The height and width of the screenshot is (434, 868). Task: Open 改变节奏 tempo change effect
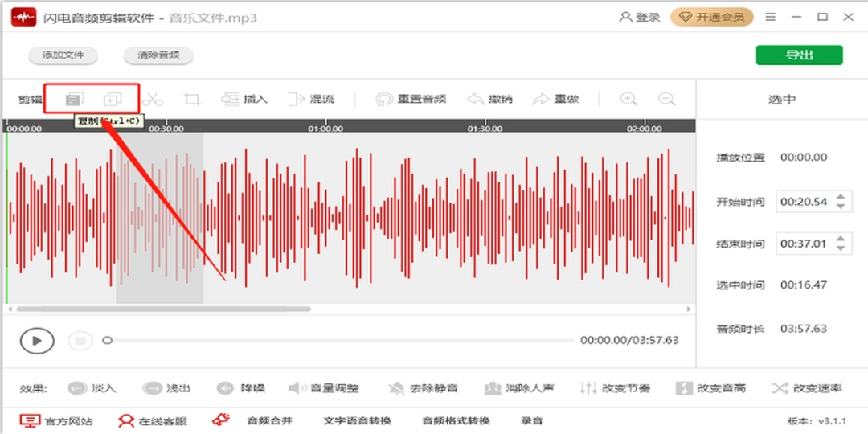coord(615,388)
